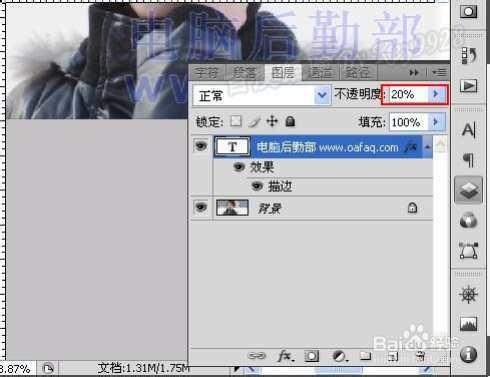Delete layer with trash icon
490x377 pixels.
pyautogui.click(x=421, y=356)
